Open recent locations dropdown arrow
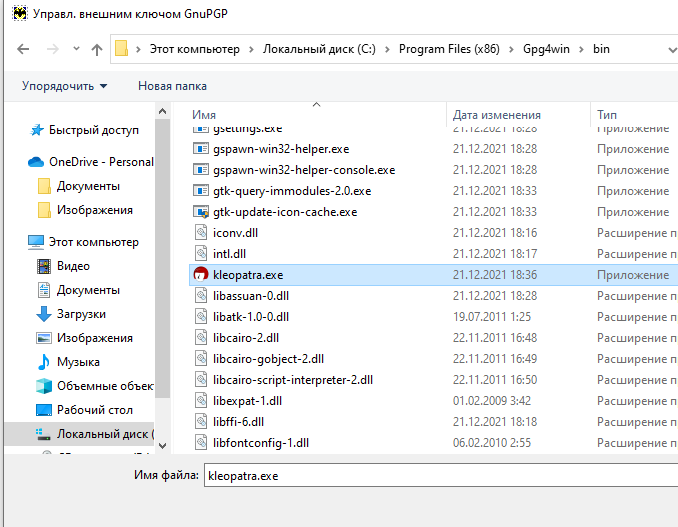Viewport: 678px width, 527px height. coord(76,48)
